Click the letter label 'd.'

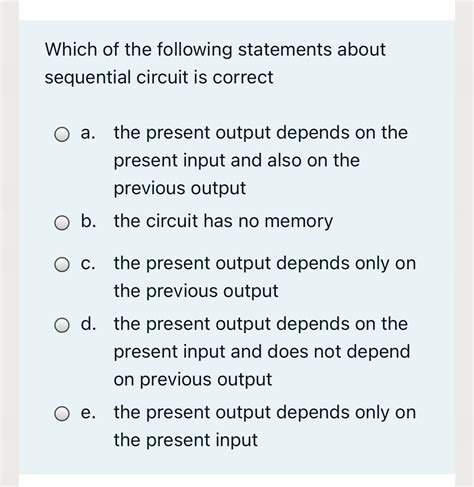point(88,323)
